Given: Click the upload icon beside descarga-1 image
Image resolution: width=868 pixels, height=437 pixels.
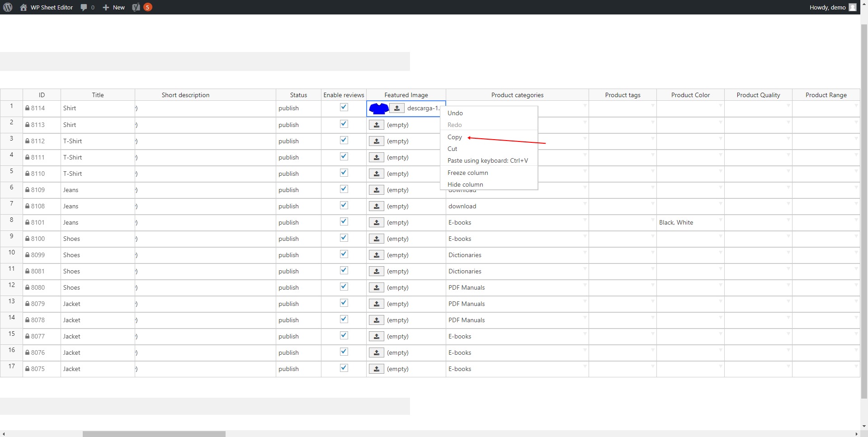Looking at the screenshot, I should click(396, 108).
